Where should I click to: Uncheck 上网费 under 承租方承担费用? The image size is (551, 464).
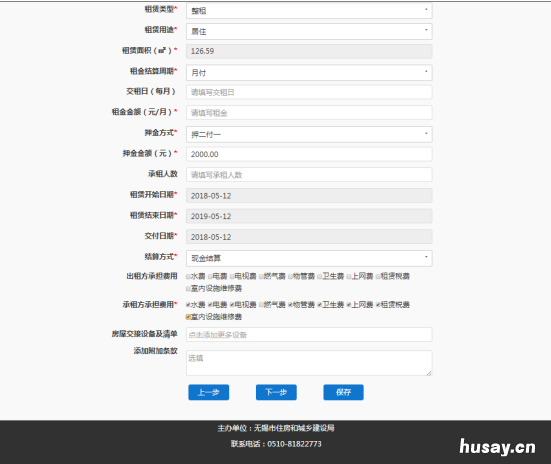point(349,305)
